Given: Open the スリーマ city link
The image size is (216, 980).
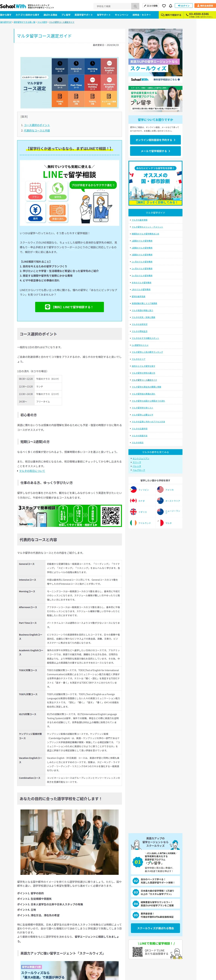Looking at the screenshot, I should (137, 462).
